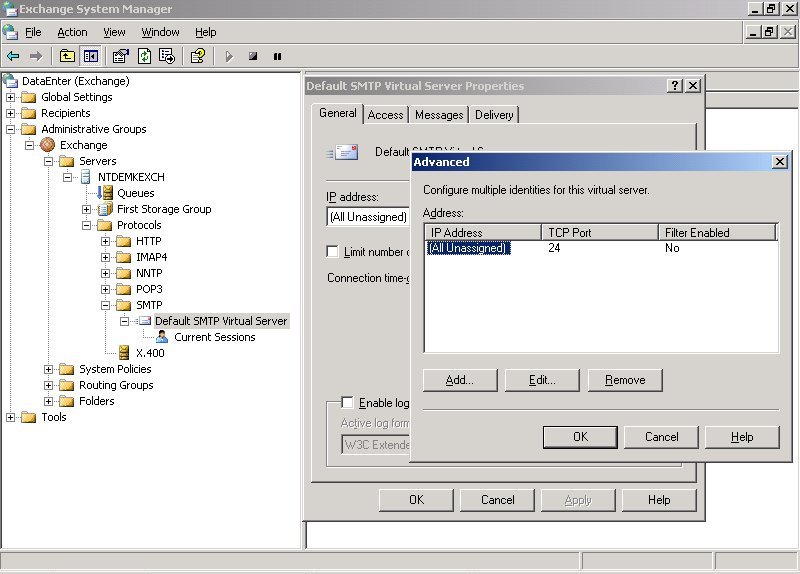Image resolution: width=800 pixels, height=574 pixels.
Task: Open the Action menu
Action: [x=72, y=32]
